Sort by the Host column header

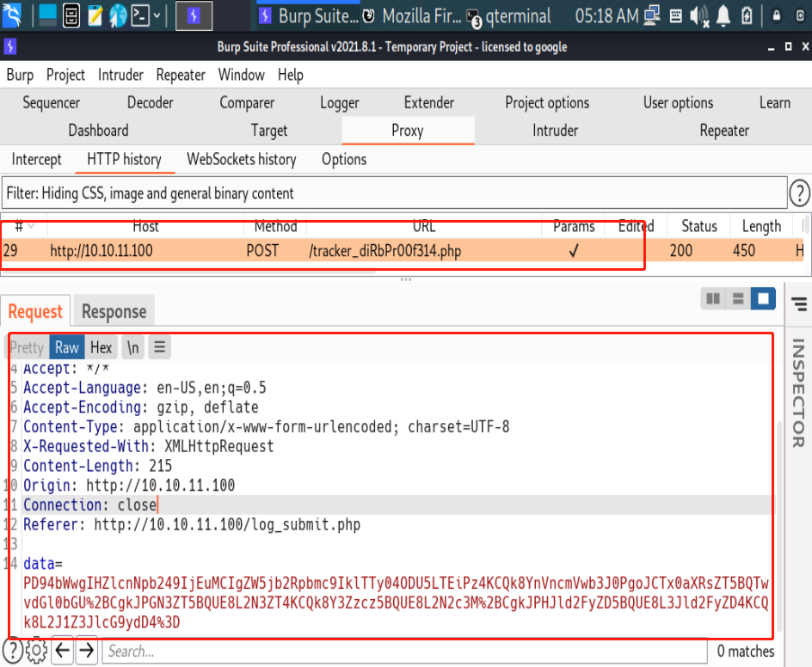tap(145, 226)
